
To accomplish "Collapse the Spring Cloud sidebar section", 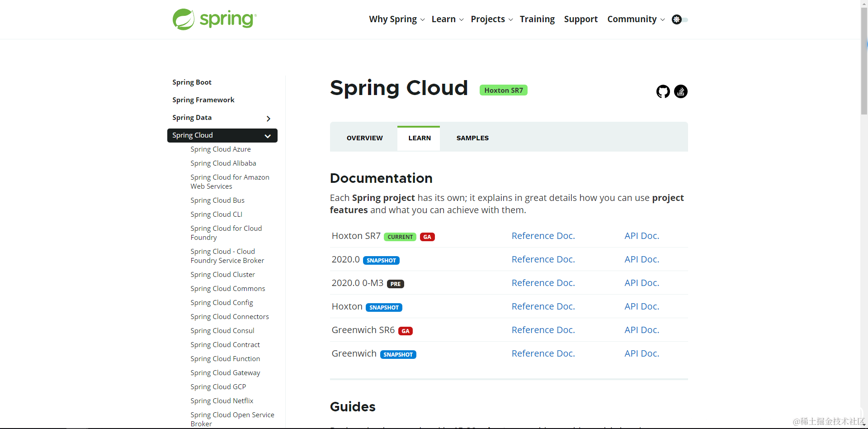I will click(268, 136).
